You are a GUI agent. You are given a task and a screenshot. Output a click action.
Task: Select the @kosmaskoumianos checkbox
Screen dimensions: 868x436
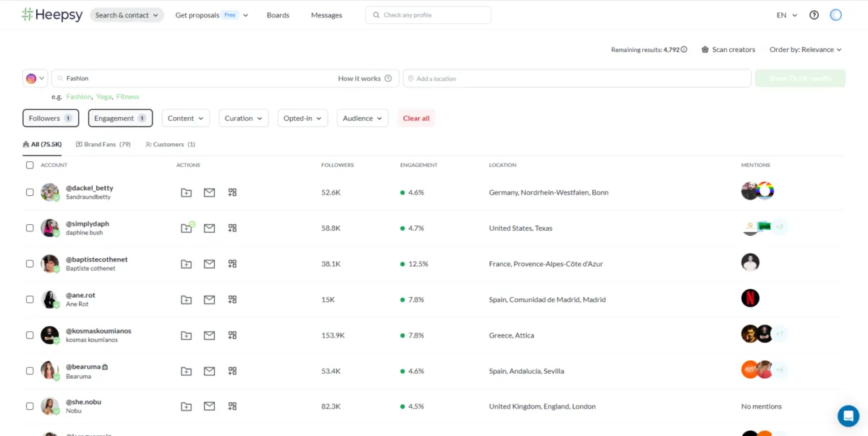(30, 335)
